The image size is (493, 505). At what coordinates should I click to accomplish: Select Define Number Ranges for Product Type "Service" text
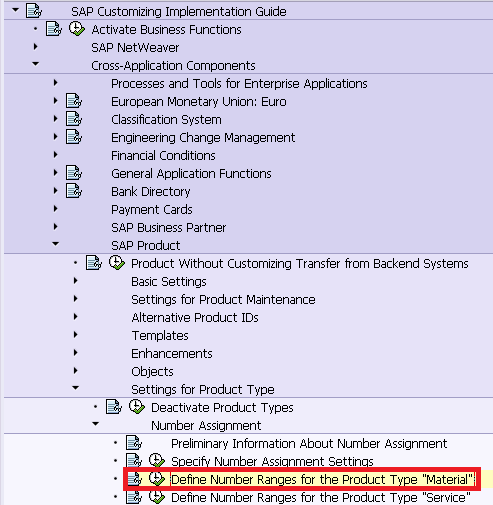tap(321, 498)
